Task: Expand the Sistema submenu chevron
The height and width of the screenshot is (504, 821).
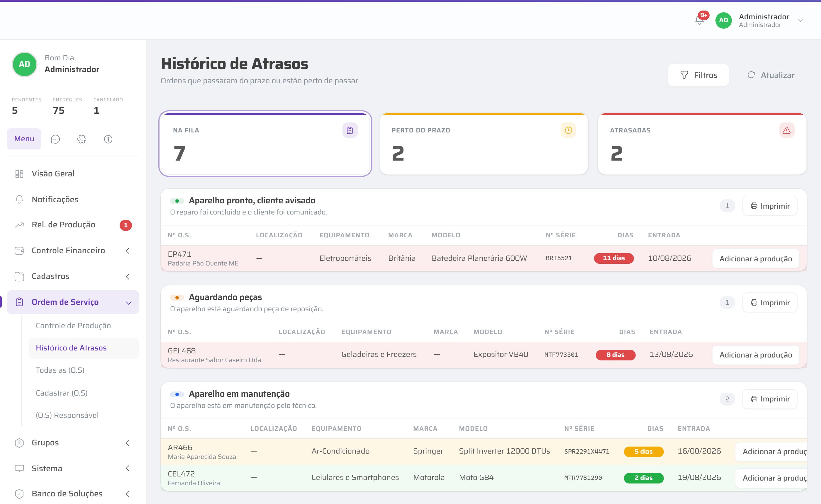Action: pos(127,468)
